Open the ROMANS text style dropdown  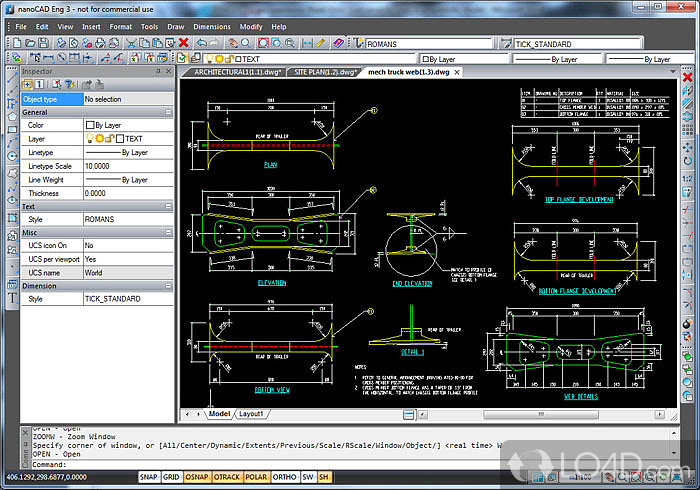pos(429,44)
